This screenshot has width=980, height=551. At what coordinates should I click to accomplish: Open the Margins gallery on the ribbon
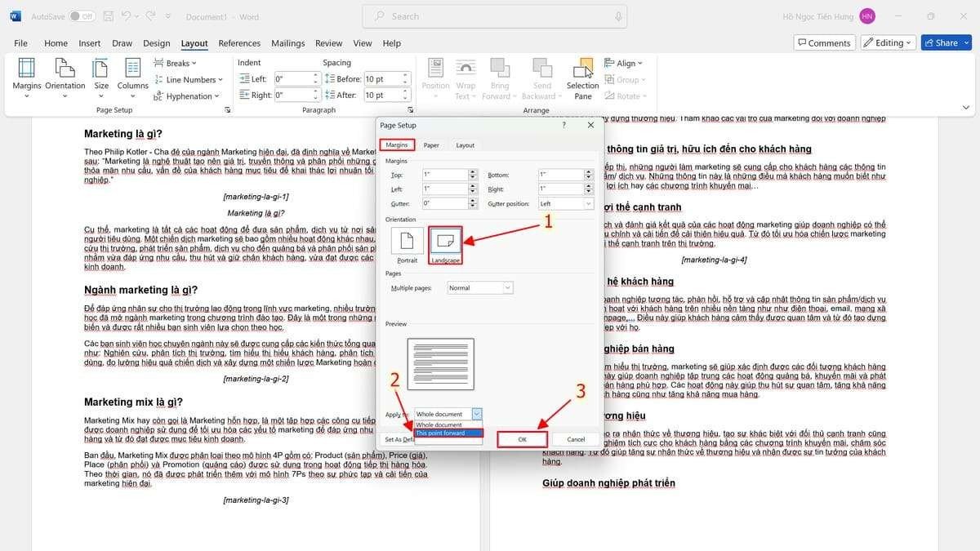click(x=26, y=78)
